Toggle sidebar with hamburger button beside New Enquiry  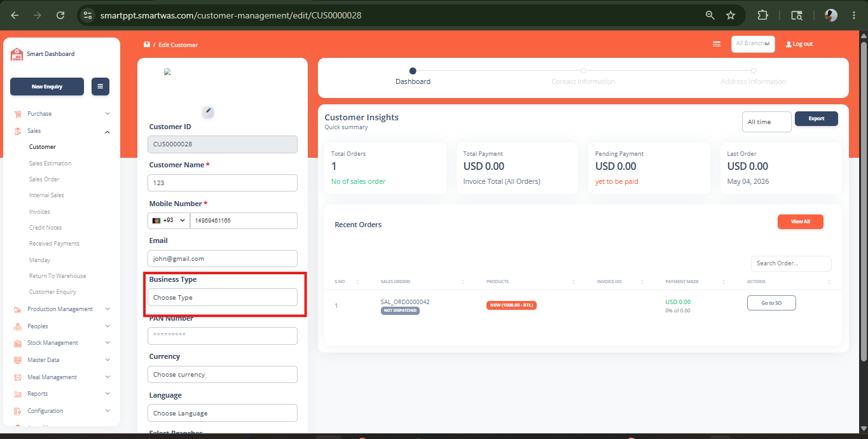pos(100,87)
